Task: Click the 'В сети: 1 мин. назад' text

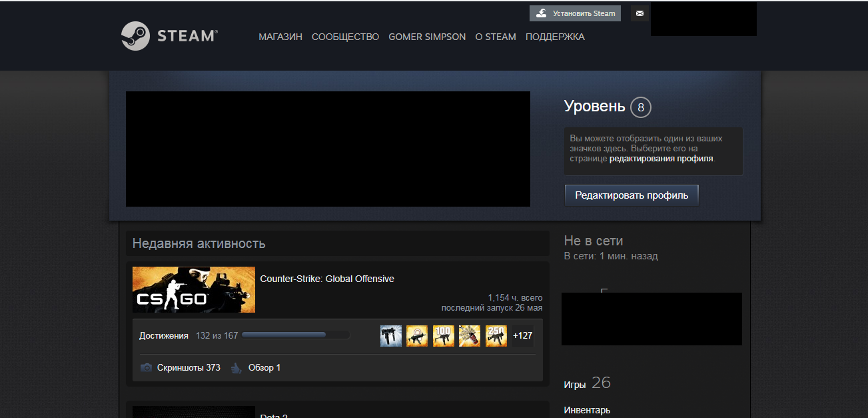Action: point(611,256)
